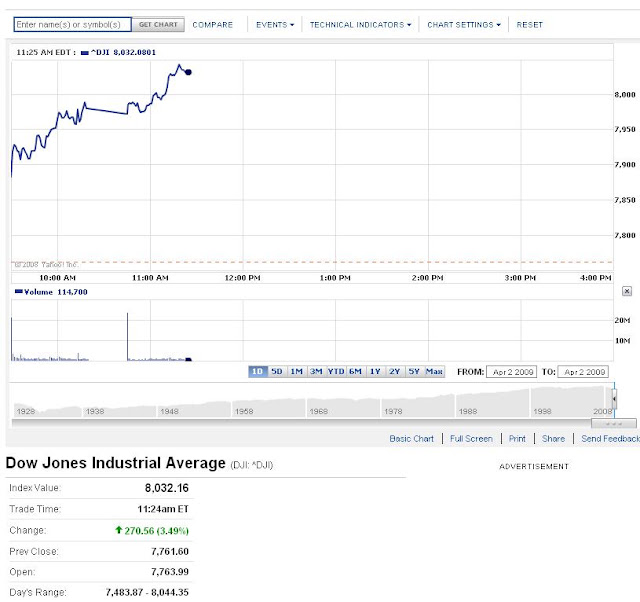Select the 5Y range tab
Screen dimensions: 640x602
[x=414, y=371]
